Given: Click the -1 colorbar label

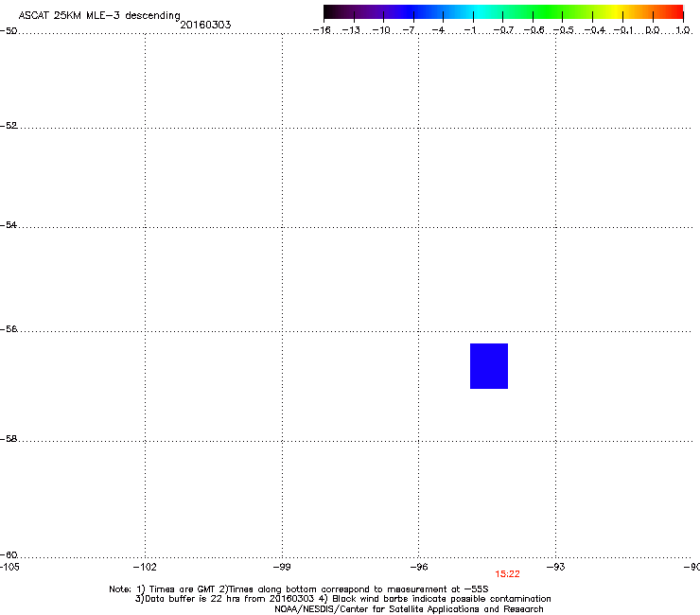Looking at the screenshot, I should pyautogui.click(x=469, y=30).
